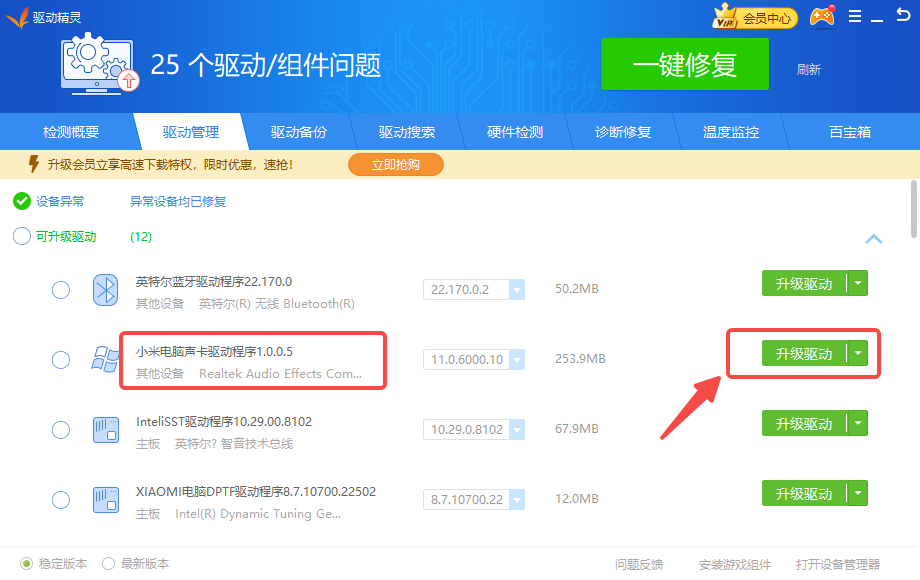Screen dimensions: 920x580
Task: Open the device manager link
Action: (x=837, y=565)
